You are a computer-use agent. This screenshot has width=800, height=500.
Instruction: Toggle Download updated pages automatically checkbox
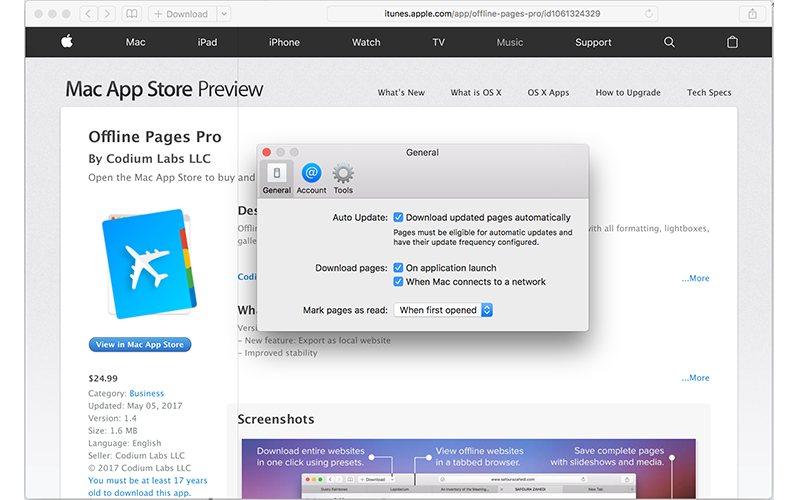tap(398, 217)
